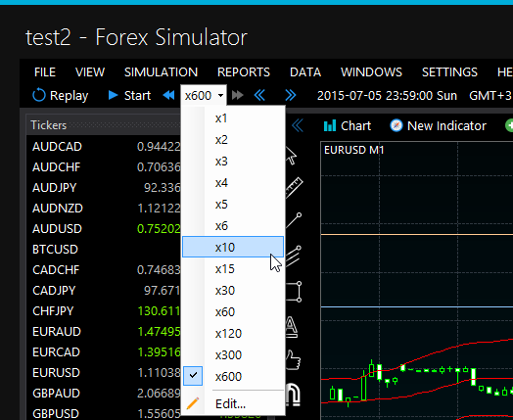
Task: Click the checked x600 speed option
Action: 233,377
